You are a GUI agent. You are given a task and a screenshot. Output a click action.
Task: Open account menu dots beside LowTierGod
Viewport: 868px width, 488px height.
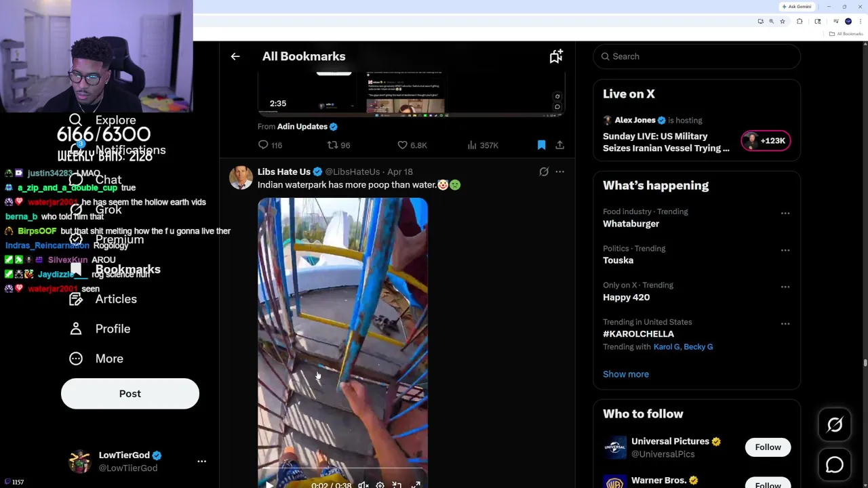tap(201, 462)
